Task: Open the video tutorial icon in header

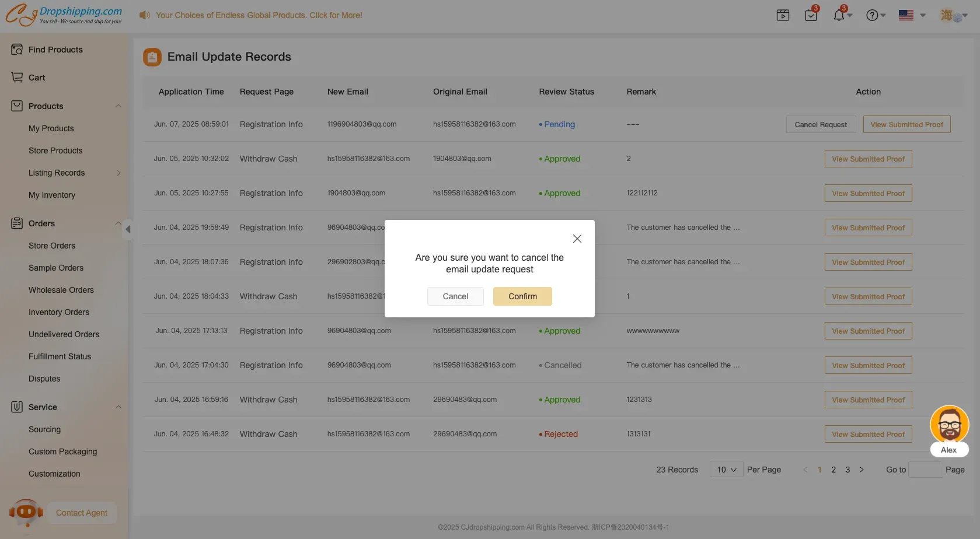Action: click(783, 15)
